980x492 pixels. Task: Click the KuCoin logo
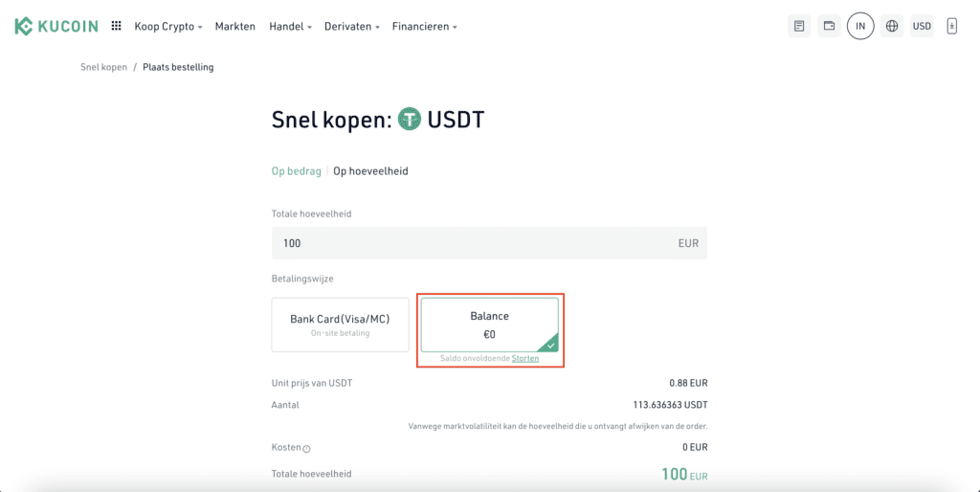[56, 26]
